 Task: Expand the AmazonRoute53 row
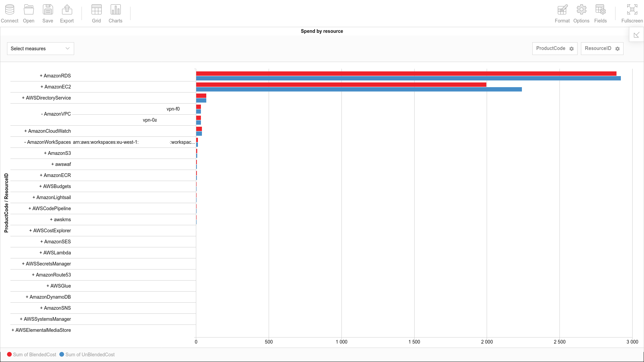51,275
